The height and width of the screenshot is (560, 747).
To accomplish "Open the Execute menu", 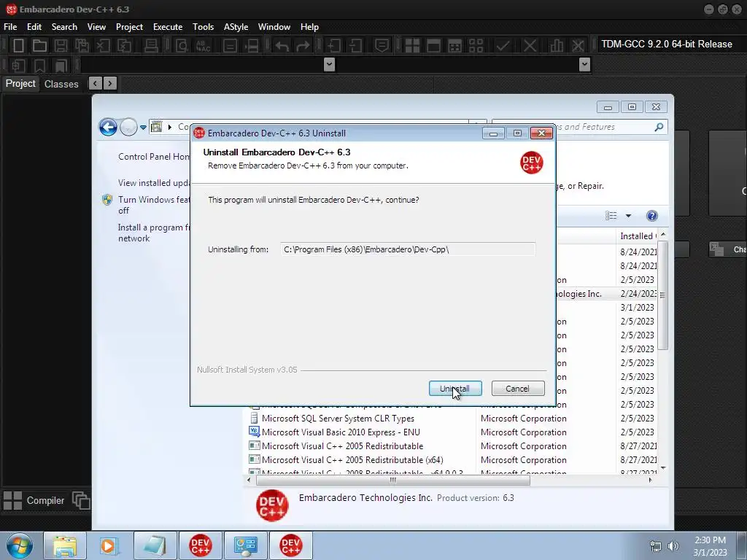I will click(168, 27).
